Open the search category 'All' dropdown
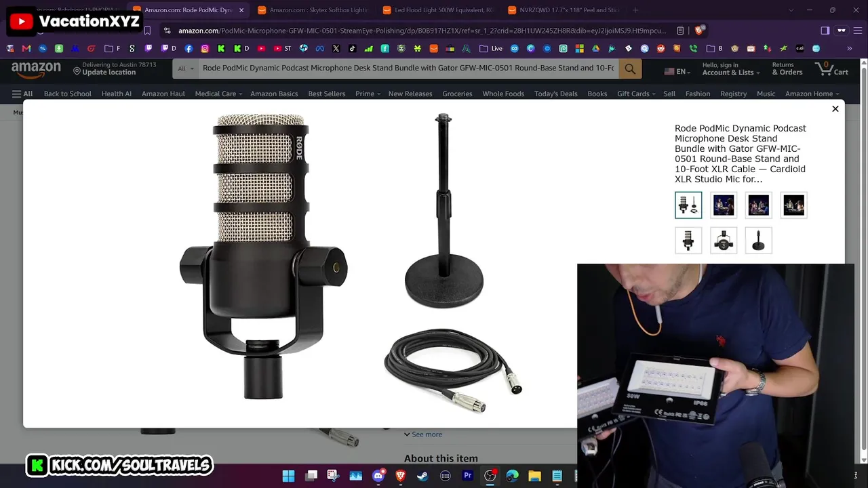The width and height of the screenshot is (868, 488). (x=185, y=68)
